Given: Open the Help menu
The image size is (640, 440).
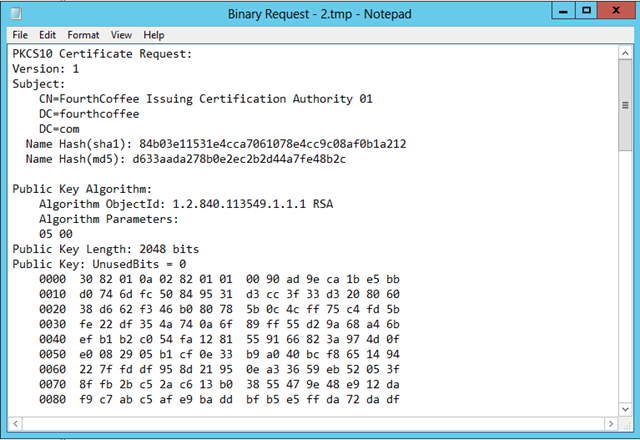Looking at the screenshot, I should pos(153,35).
